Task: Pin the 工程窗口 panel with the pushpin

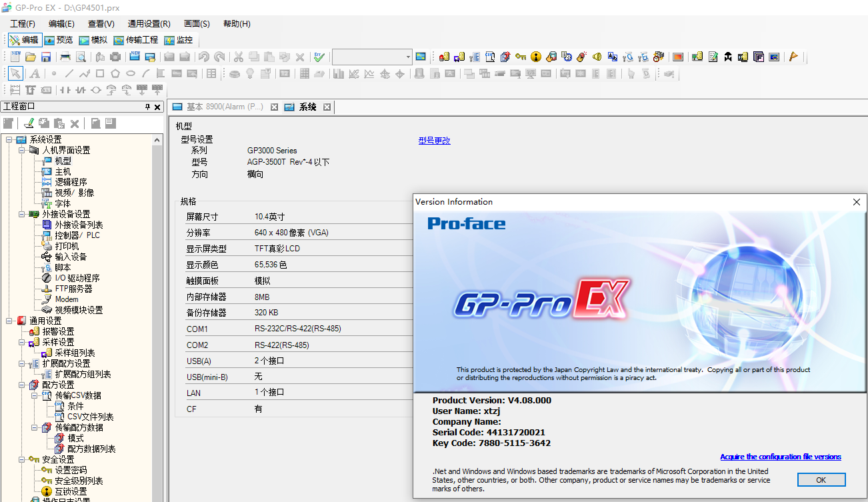Action: 147,107
